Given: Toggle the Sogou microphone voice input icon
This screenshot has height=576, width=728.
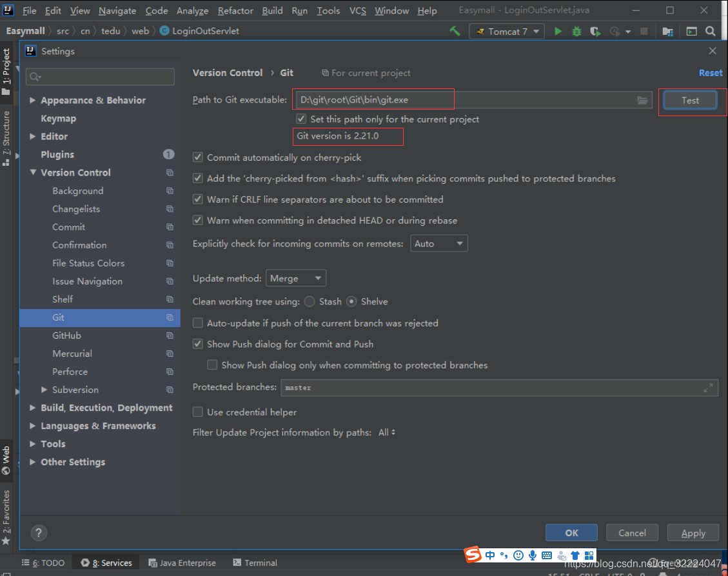Looking at the screenshot, I should (533, 555).
